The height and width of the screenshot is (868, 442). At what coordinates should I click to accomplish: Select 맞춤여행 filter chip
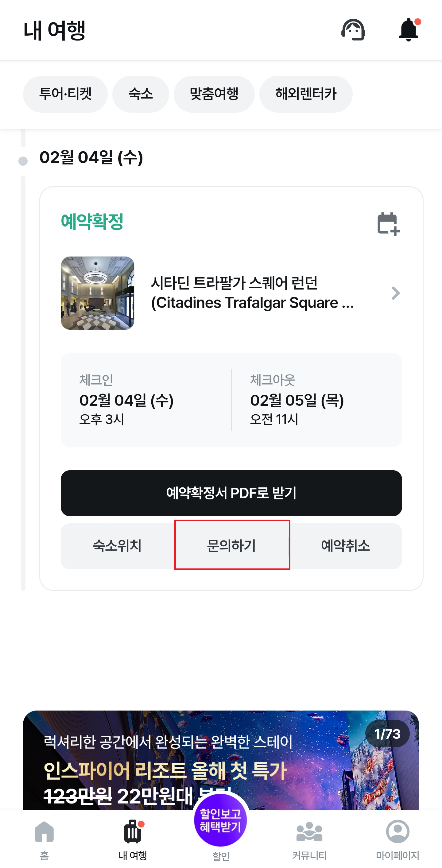(214, 94)
